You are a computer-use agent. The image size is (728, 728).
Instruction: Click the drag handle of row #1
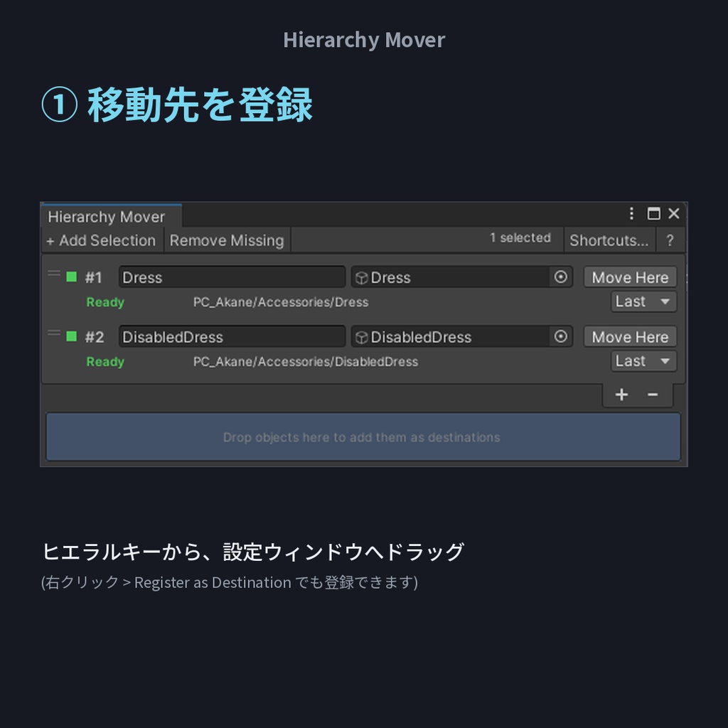tap(54, 273)
